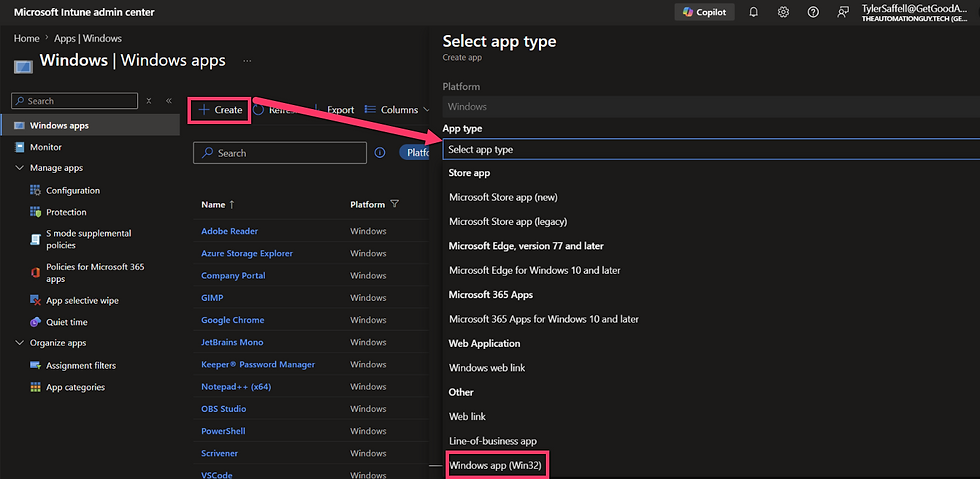Open Notepad++ (x64) entry
Screen dimensions: 980x479
[236, 387]
